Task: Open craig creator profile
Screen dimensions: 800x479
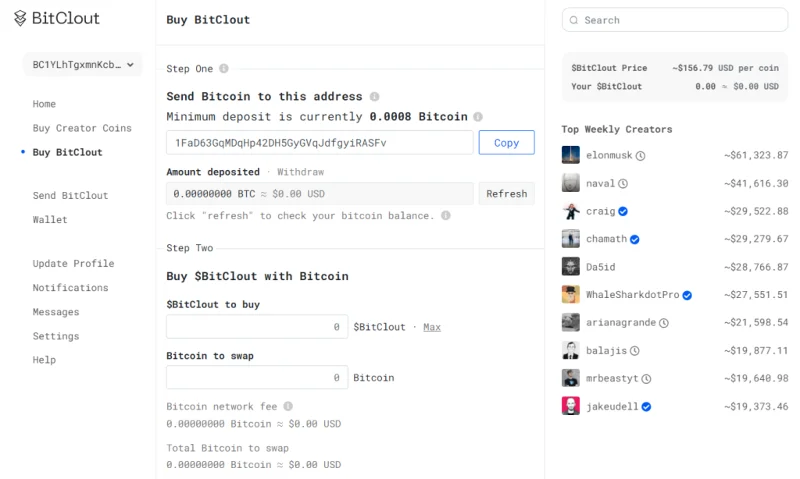Action: pyautogui.click(x=601, y=211)
